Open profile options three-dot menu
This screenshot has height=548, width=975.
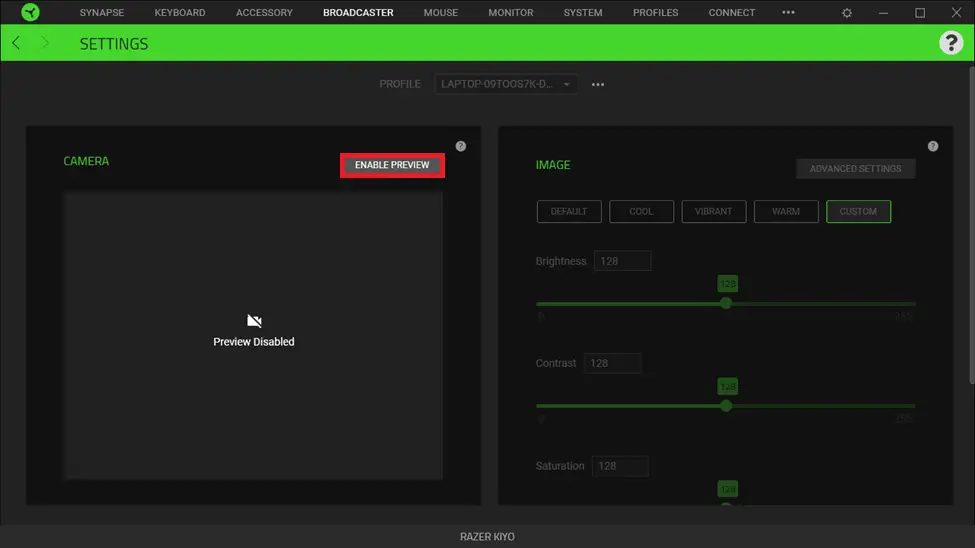click(x=598, y=85)
